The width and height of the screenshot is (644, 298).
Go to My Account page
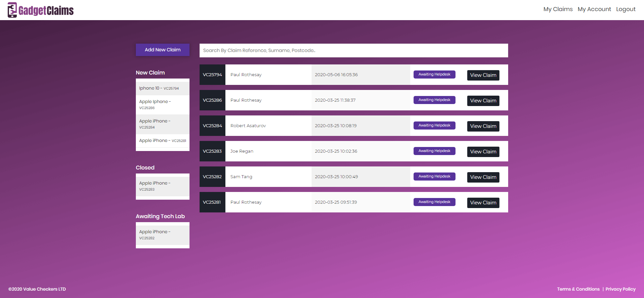tap(594, 9)
